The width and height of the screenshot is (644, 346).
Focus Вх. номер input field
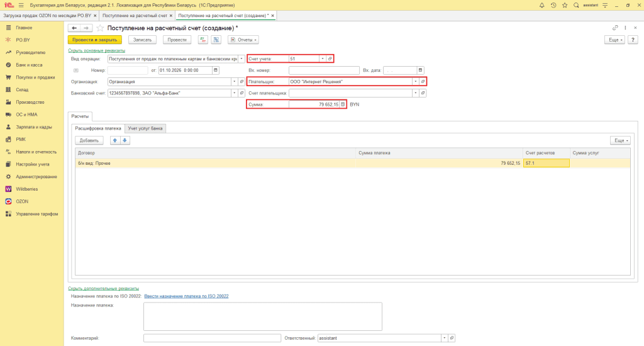tap(324, 70)
